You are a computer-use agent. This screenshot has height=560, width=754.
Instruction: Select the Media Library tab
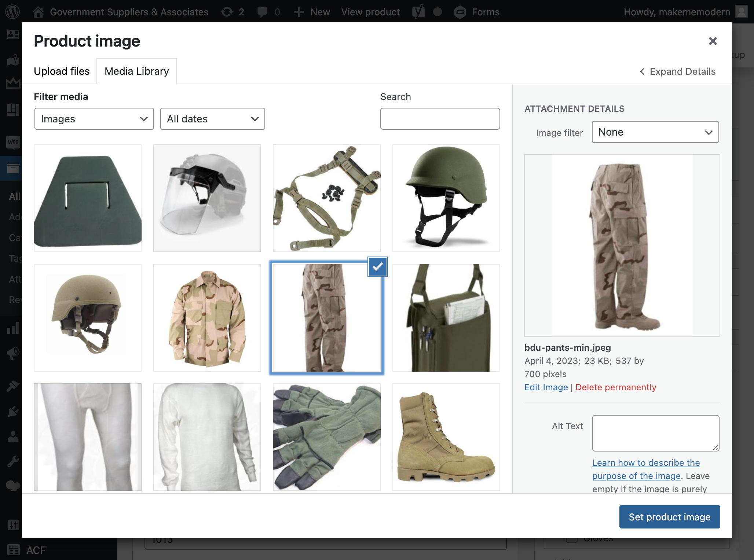click(x=137, y=71)
